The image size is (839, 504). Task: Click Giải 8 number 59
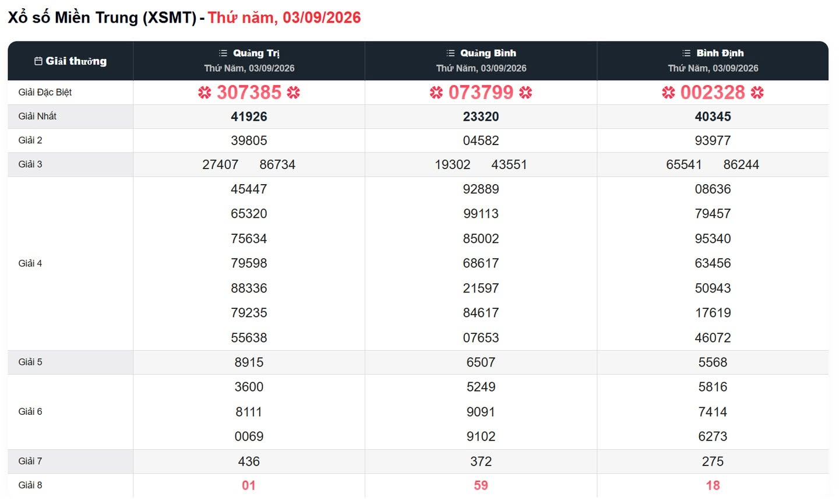pyautogui.click(x=481, y=485)
